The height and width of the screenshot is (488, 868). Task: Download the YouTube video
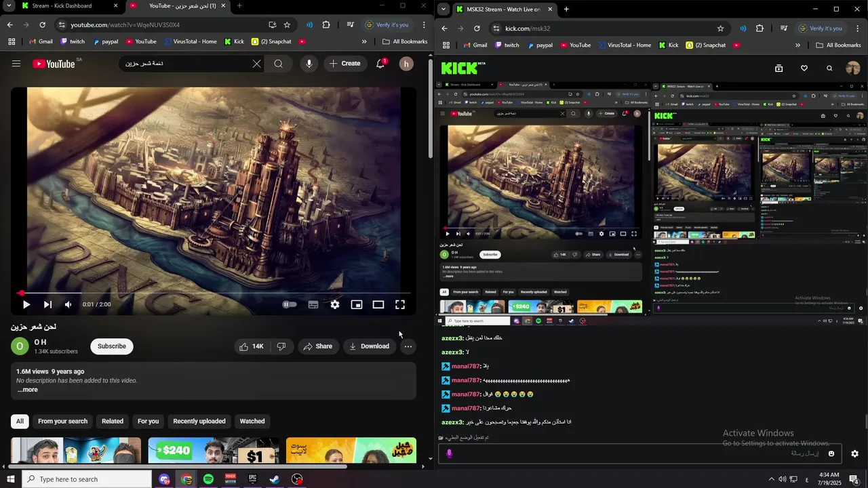[370, 346]
